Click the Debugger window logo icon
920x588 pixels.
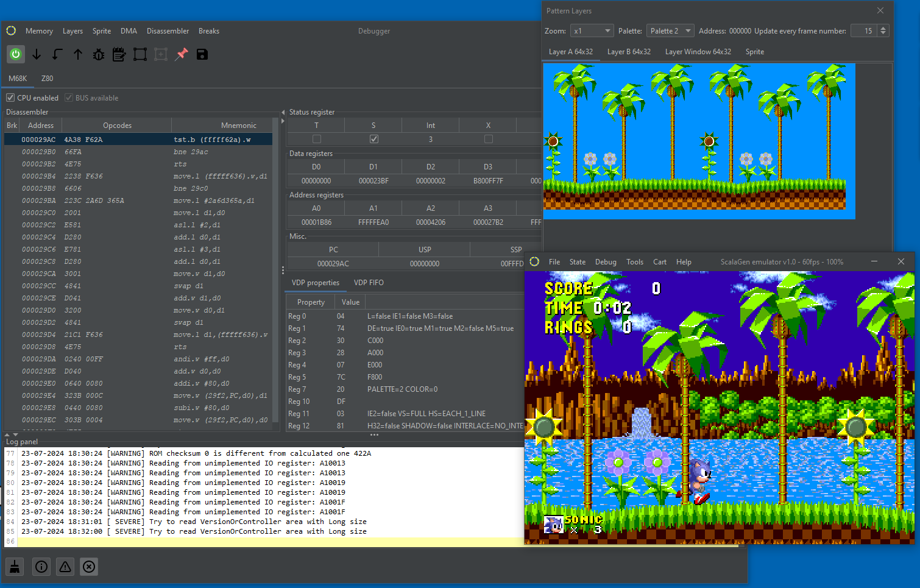click(x=11, y=30)
